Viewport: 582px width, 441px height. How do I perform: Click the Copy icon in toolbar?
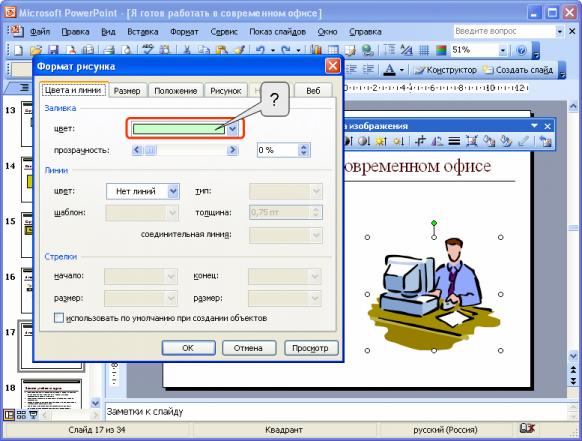tap(204, 50)
